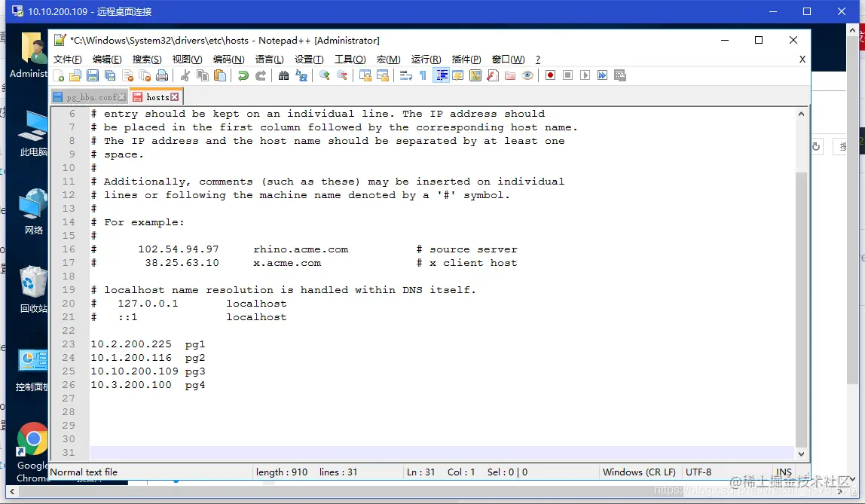Open the 文件(F) menu
This screenshot has width=865, height=504.
[x=67, y=60]
